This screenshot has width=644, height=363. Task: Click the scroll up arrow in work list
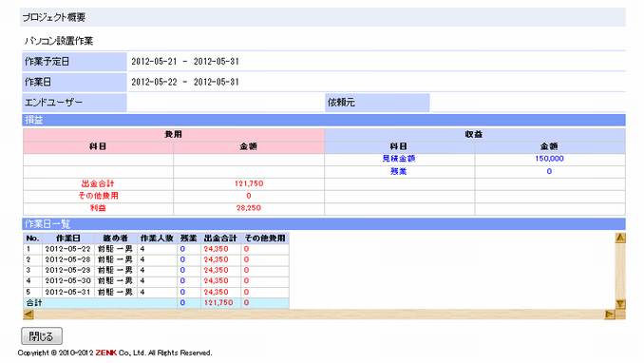(x=620, y=238)
